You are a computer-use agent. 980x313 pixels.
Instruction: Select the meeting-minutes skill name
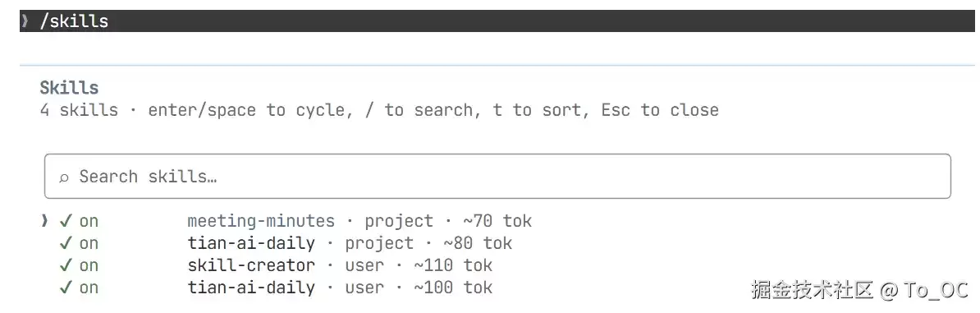coord(261,221)
